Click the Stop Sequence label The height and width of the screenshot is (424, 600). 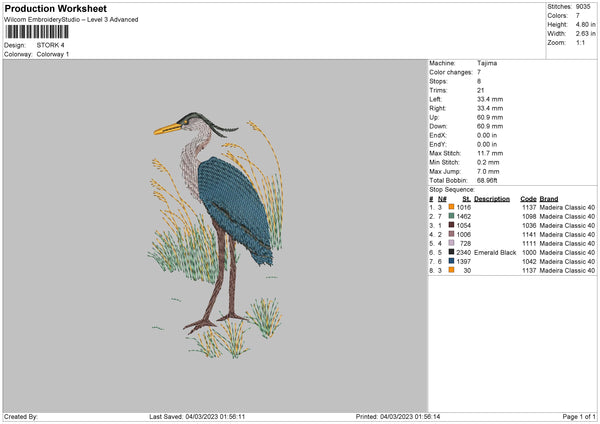coord(452,188)
